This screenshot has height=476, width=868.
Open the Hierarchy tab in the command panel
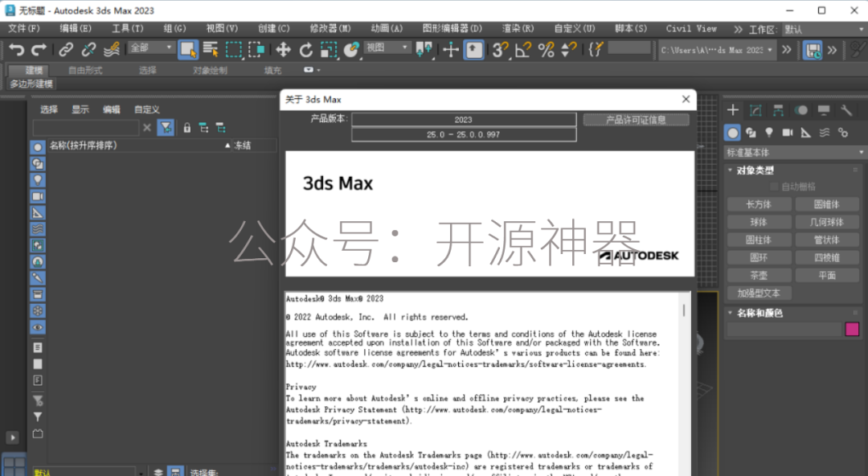coord(778,110)
